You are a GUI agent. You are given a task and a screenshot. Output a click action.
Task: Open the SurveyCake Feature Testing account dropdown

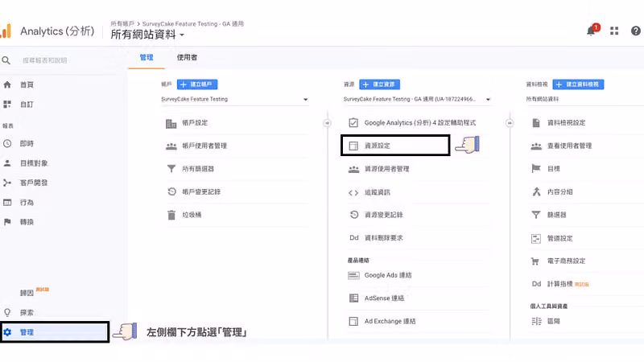234,99
